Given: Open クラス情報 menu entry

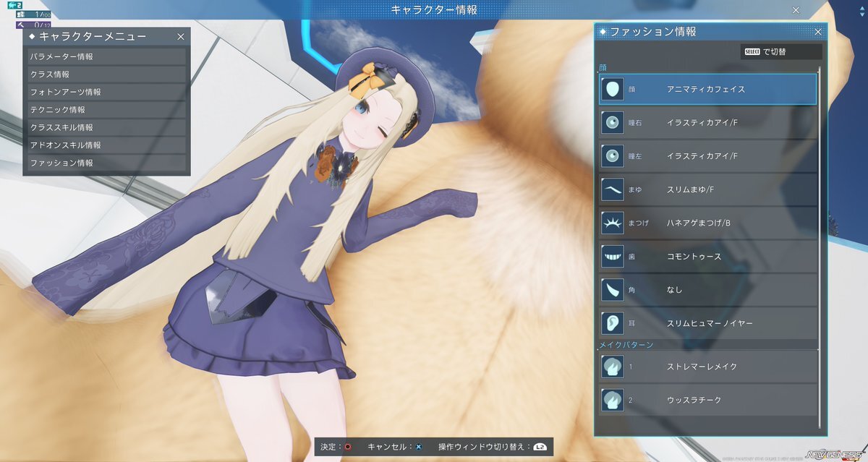Looking at the screenshot, I should (107, 74).
